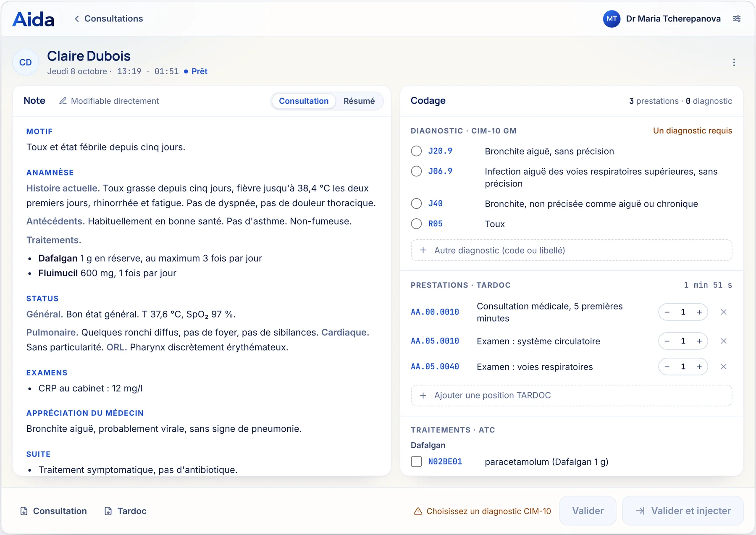Add a TARDOC position
756x535 pixels.
coord(571,396)
